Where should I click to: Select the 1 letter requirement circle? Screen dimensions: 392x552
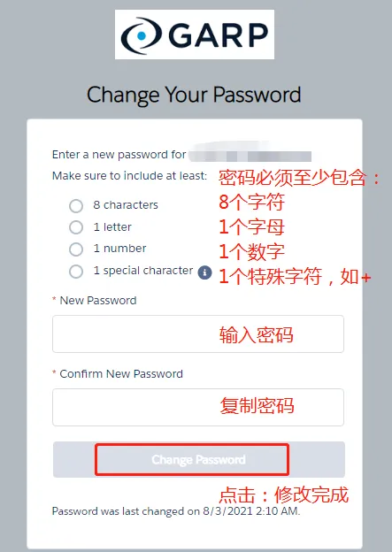click(76, 227)
